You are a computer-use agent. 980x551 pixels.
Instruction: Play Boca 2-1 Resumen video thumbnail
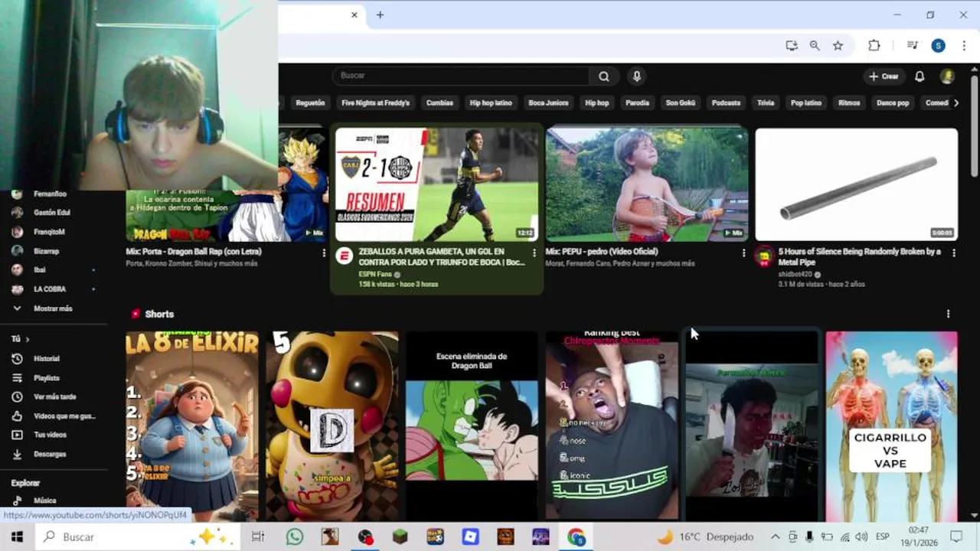point(436,184)
